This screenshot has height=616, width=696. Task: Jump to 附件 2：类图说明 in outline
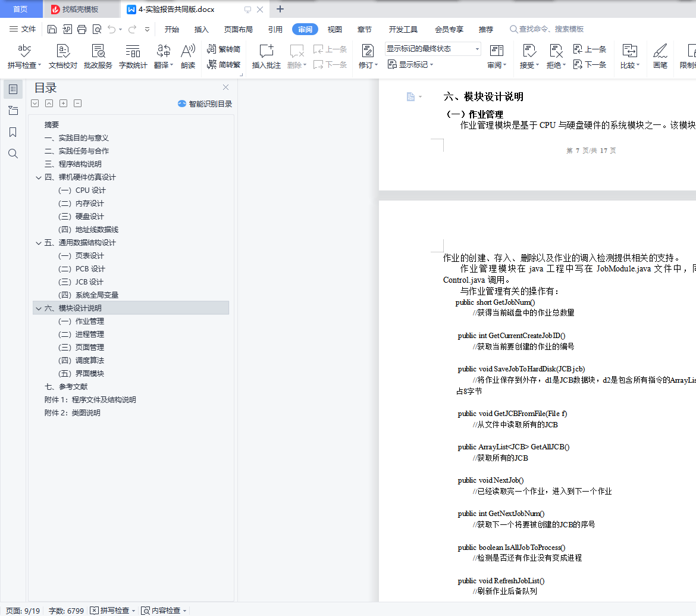click(x=73, y=413)
